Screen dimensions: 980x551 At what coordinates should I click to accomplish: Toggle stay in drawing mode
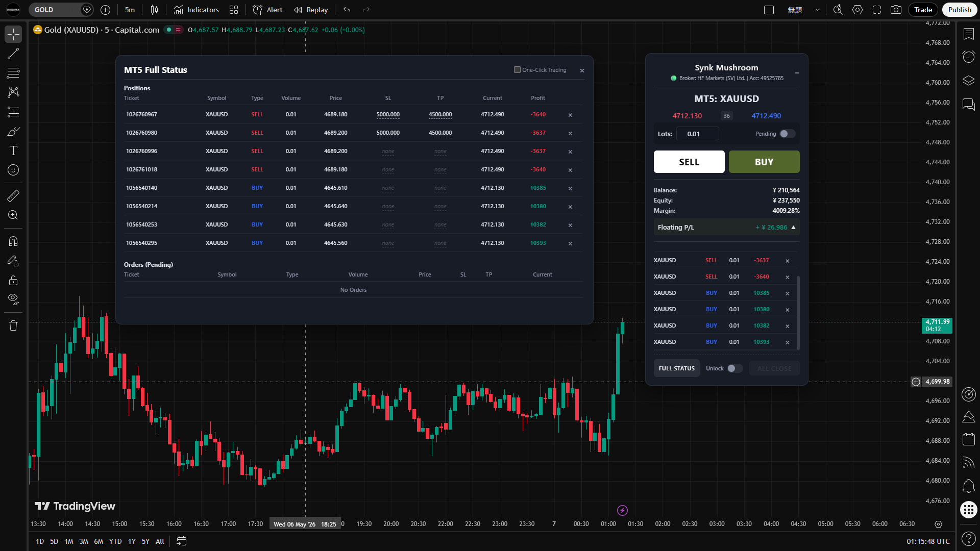point(13,261)
